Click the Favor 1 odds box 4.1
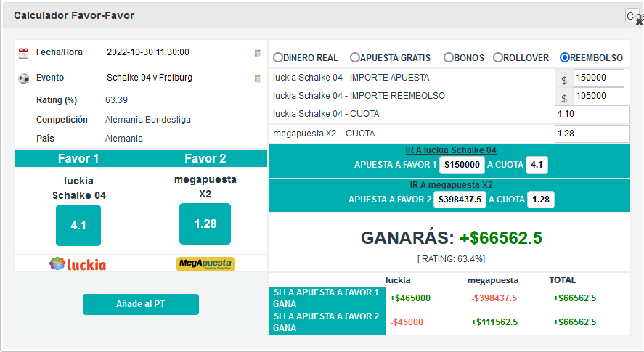Image resolution: width=644 pixels, height=352 pixels. pos(78,225)
